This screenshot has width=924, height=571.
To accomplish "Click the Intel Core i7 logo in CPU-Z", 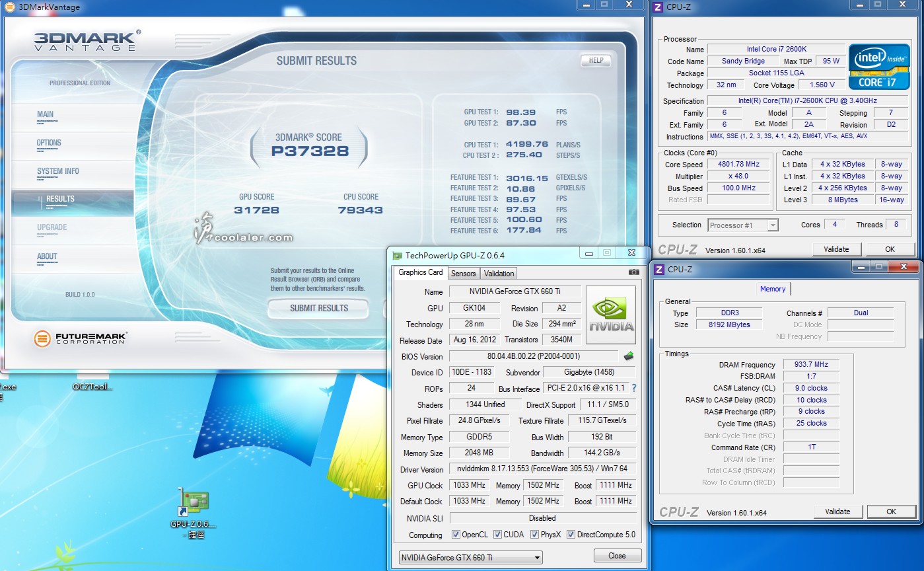I will (x=879, y=66).
